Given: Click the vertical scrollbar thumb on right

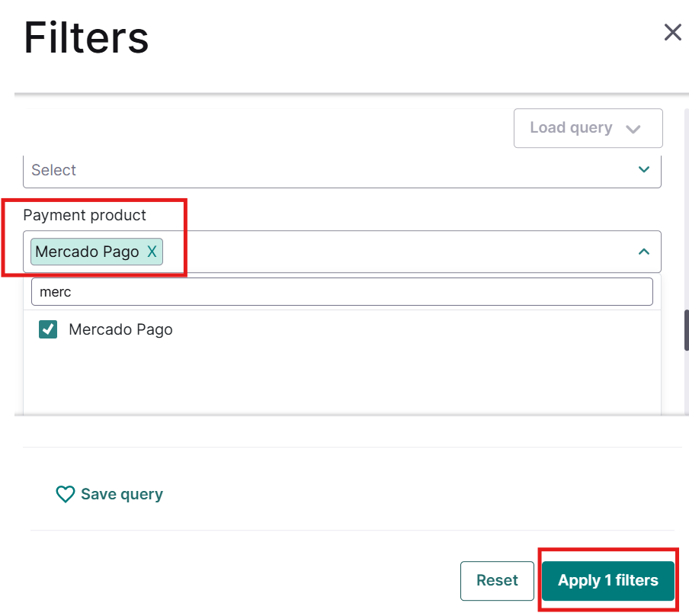Looking at the screenshot, I should pos(686,330).
